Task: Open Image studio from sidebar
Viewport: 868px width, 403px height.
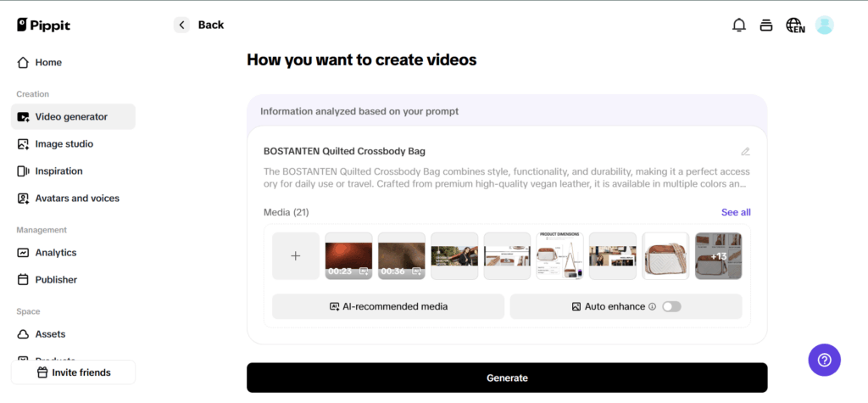Action: 64,144
